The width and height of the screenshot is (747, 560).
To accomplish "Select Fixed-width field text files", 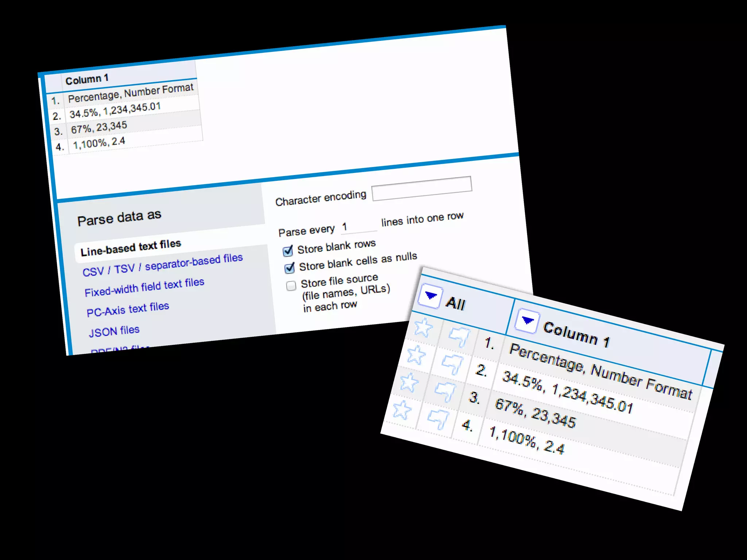I will point(144,287).
